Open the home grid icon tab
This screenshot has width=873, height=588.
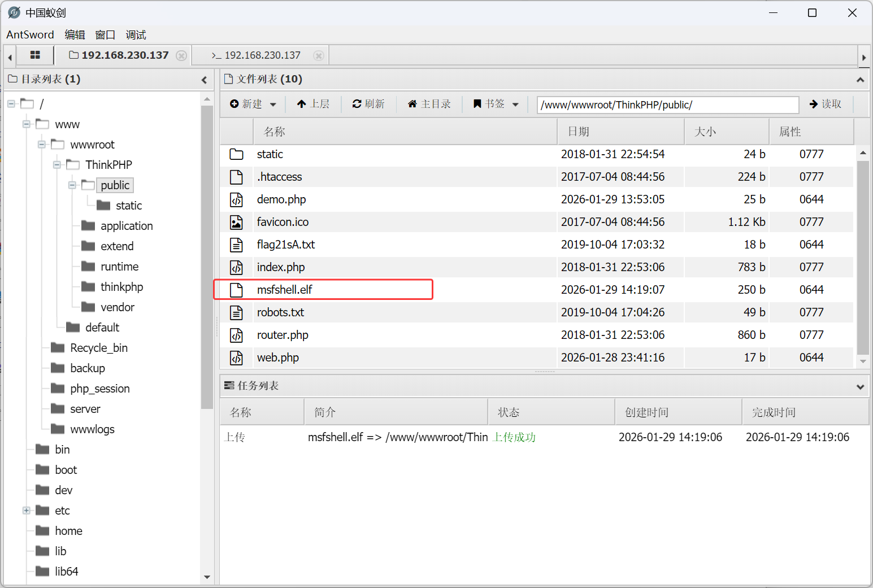pyautogui.click(x=35, y=55)
